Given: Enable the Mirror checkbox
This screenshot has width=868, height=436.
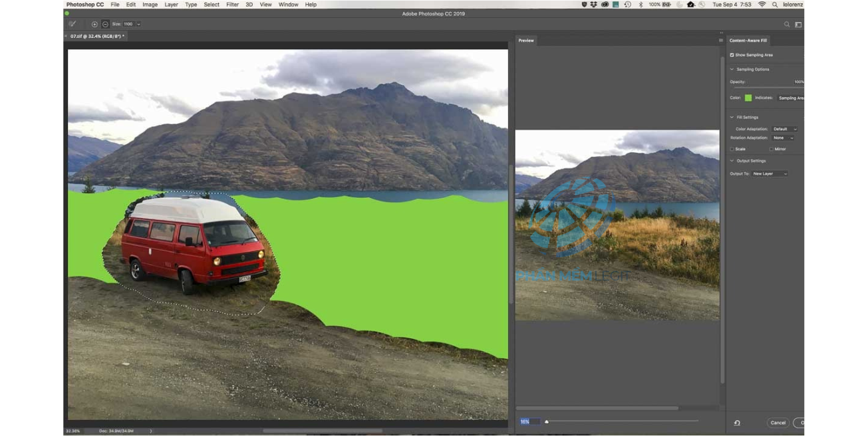Looking at the screenshot, I should coord(772,149).
